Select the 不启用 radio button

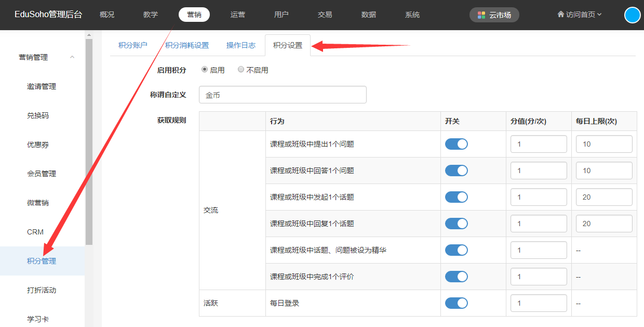pyautogui.click(x=241, y=70)
